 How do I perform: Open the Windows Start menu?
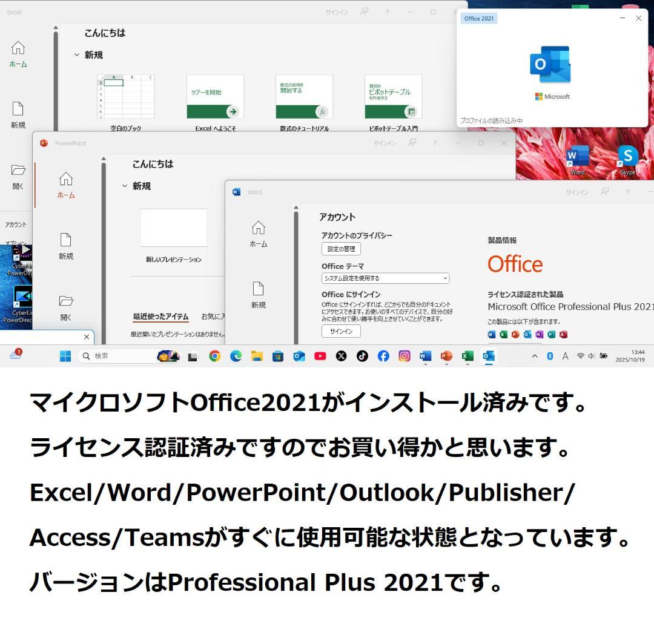[x=65, y=356]
